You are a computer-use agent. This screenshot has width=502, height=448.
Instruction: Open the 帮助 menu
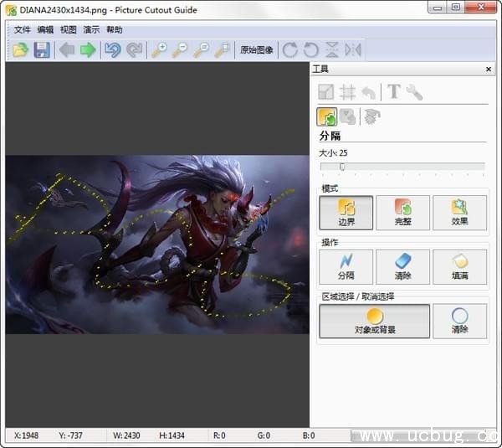(114, 29)
